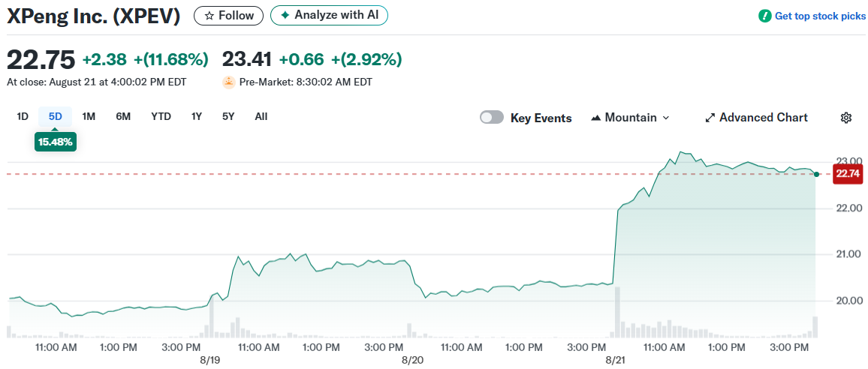Click the Pre-Market 8:30:02 AM EDT timestamp
The width and height of the screenshot is (868, 369).
point(306,82)
